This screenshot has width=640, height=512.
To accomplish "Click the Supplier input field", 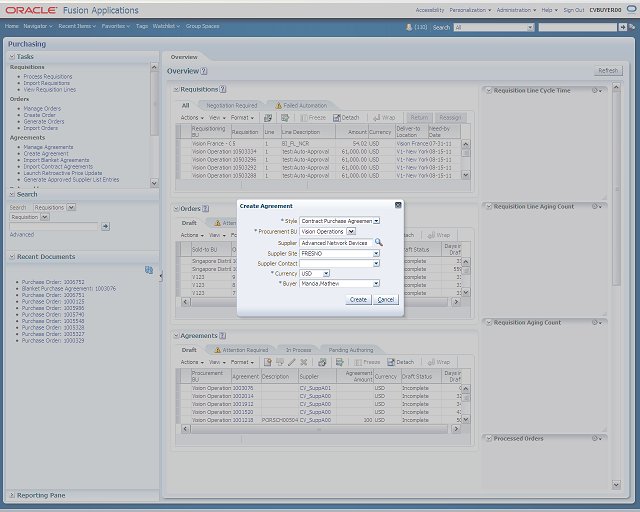I will (336, 243).
